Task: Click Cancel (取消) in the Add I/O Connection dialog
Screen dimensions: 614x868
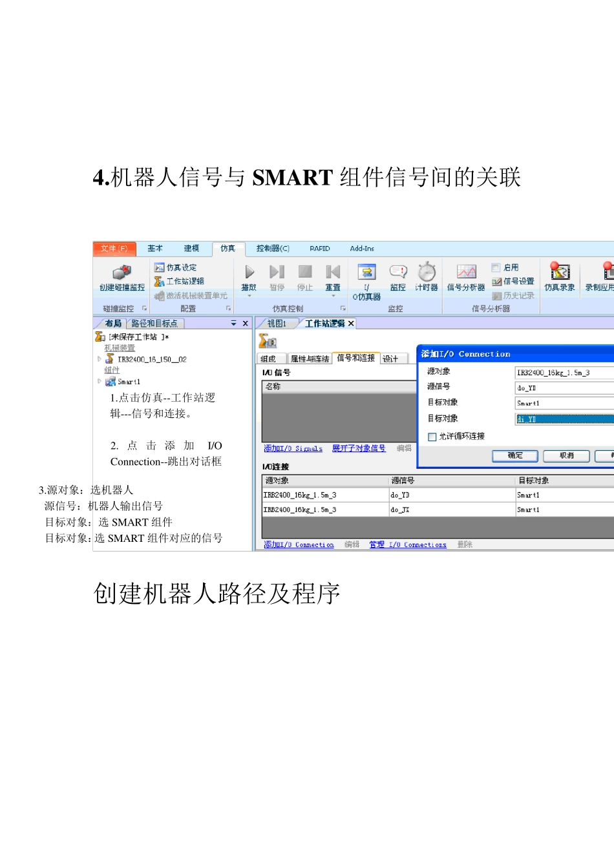Action: point(567,456)
